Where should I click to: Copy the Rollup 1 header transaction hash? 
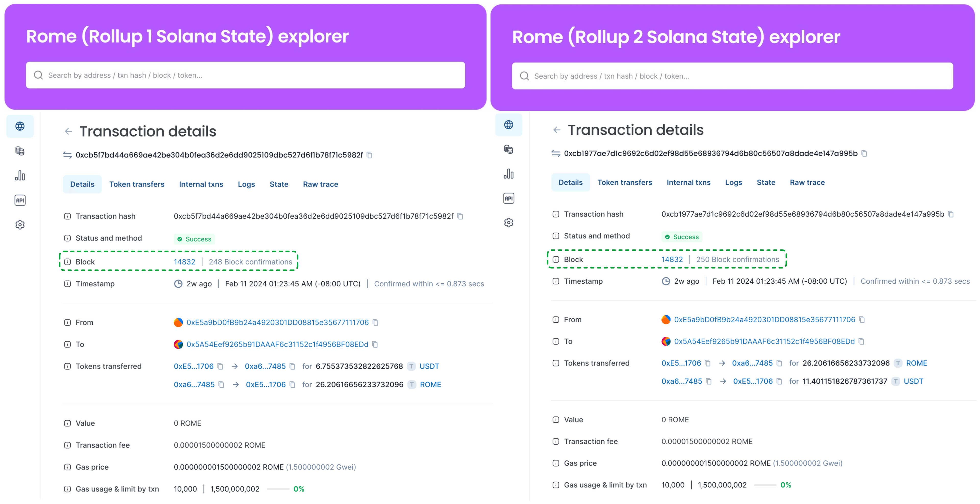pyautogui.click(x=369, y=155)
